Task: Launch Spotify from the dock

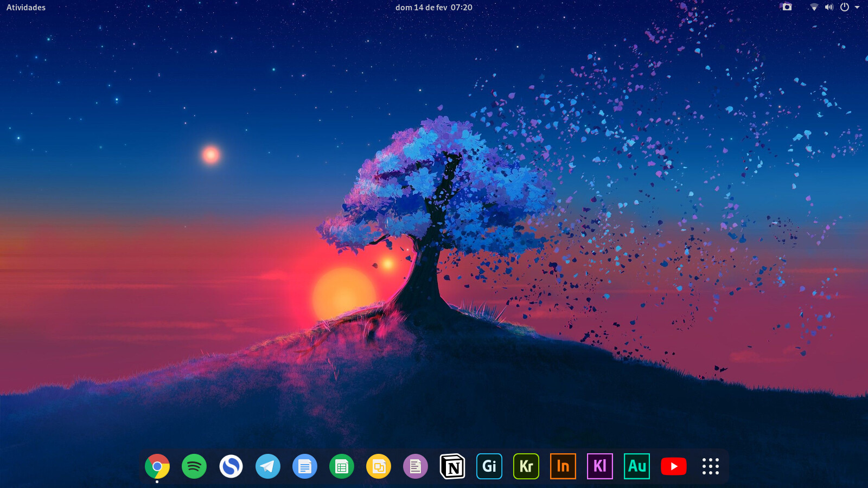Action: [x=194, y=466]
